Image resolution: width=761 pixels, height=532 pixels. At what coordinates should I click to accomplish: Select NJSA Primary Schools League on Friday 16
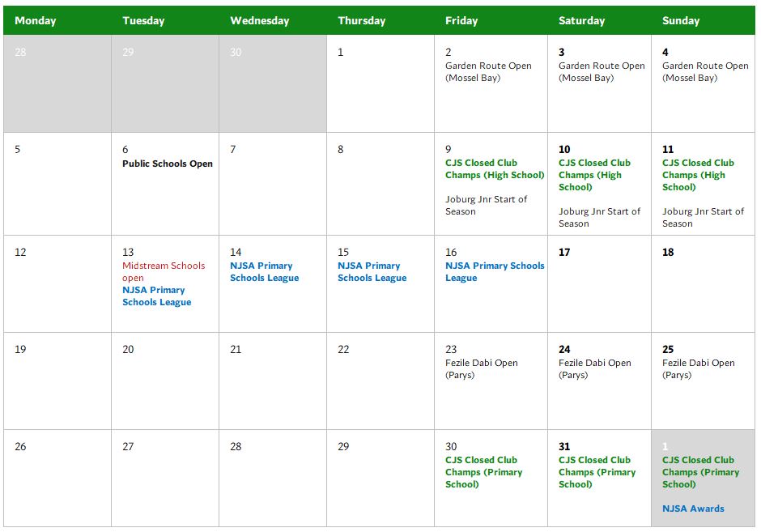click(x=495, y=272)
